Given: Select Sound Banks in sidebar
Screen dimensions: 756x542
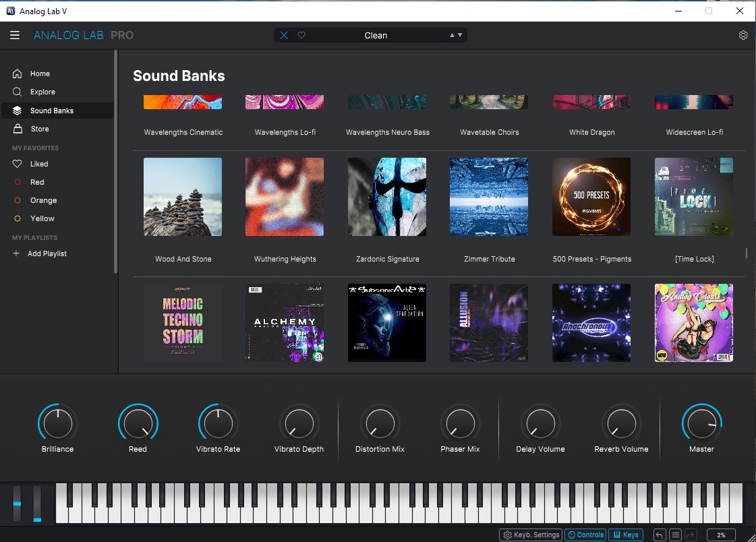Looking at the screenshot, I should coord(57,111).
